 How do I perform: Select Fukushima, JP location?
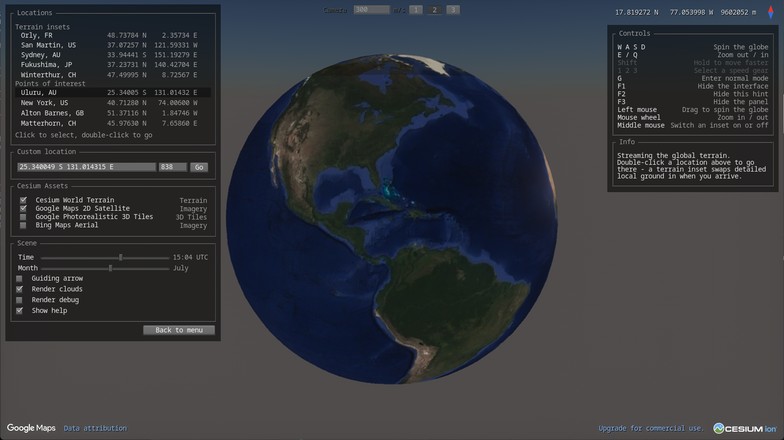pyautogui.click(x=112, y=64)
